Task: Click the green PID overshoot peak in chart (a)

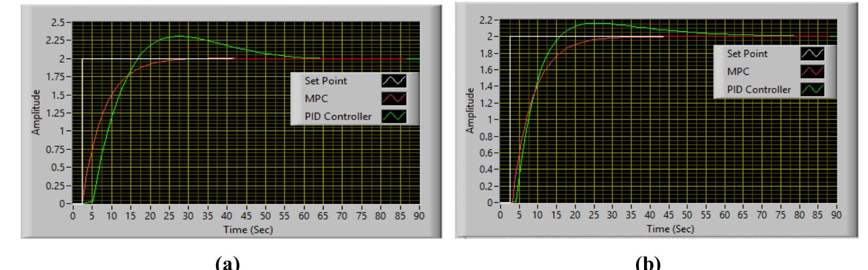Action: point(179,36)
